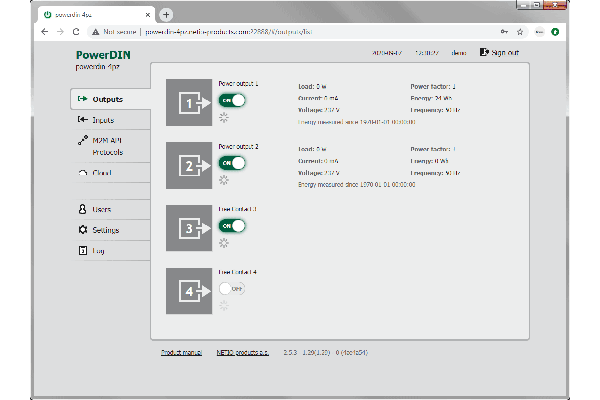Click the green browser update icon
600x400 pixels.
pos(555,32)
